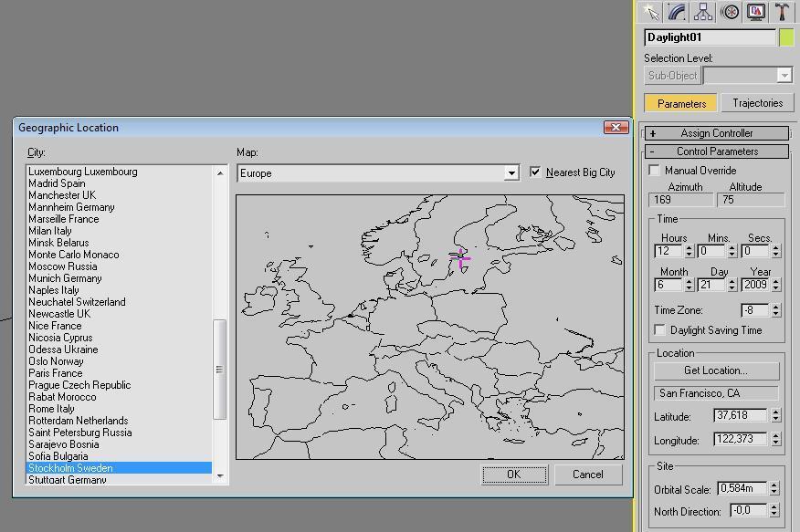Select Prague Czech Republic in list
This screenshot has width=800, height=532.
(119, 385)
